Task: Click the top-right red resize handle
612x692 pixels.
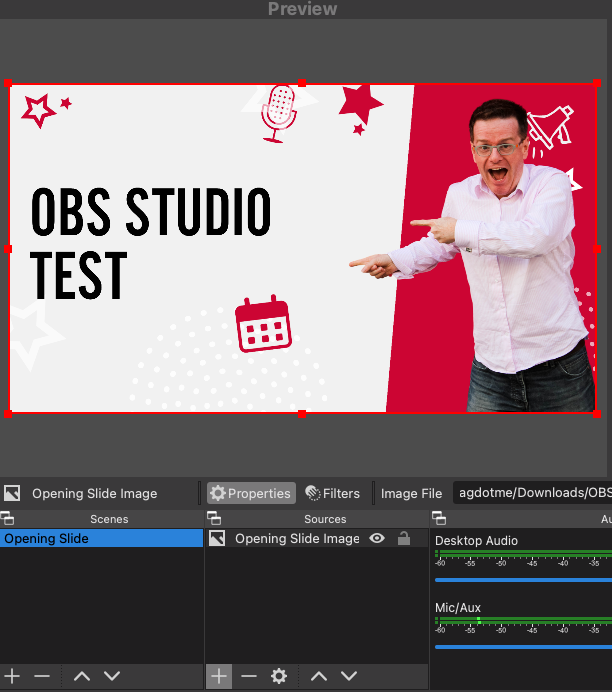Action: (x=597, y=83)
